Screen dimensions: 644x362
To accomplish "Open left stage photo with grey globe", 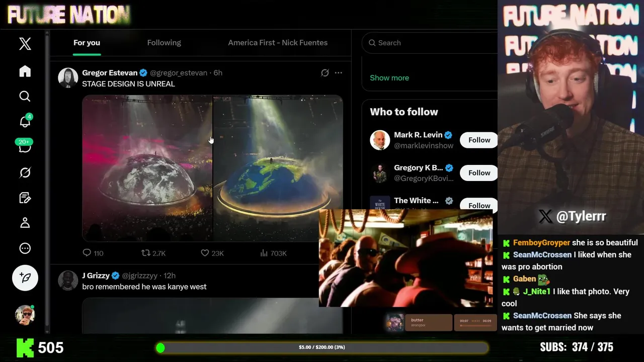I will [147, 168].
